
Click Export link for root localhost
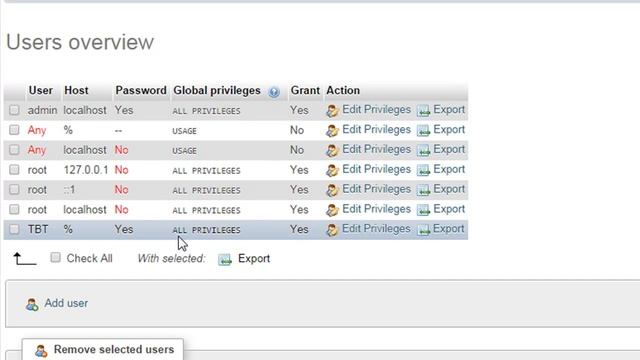pos(449,209)
